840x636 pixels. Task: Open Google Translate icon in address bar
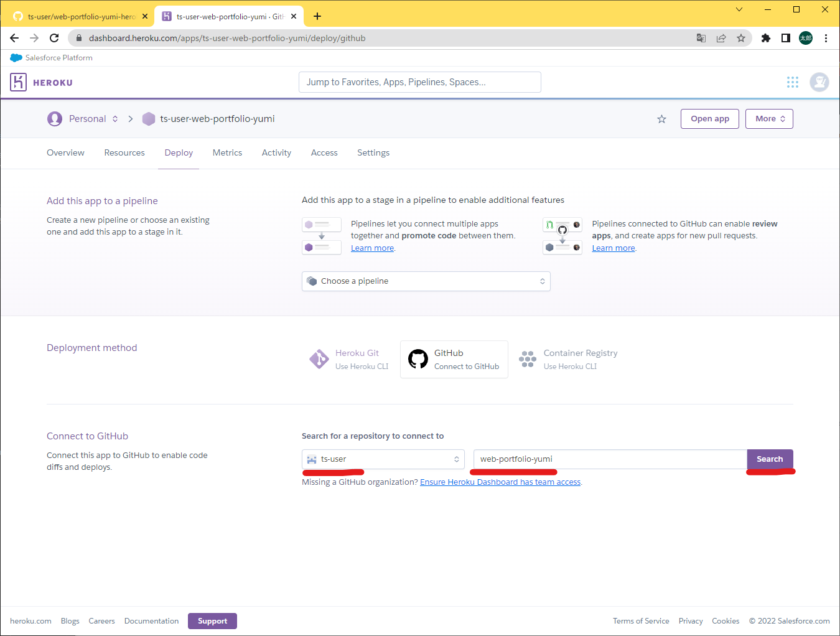pyautogui.click(x=701, y=38)
